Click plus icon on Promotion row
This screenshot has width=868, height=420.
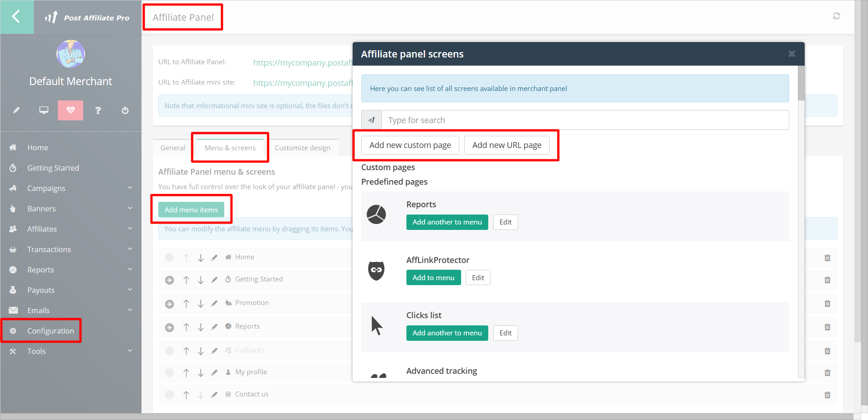tap(170, 304)
